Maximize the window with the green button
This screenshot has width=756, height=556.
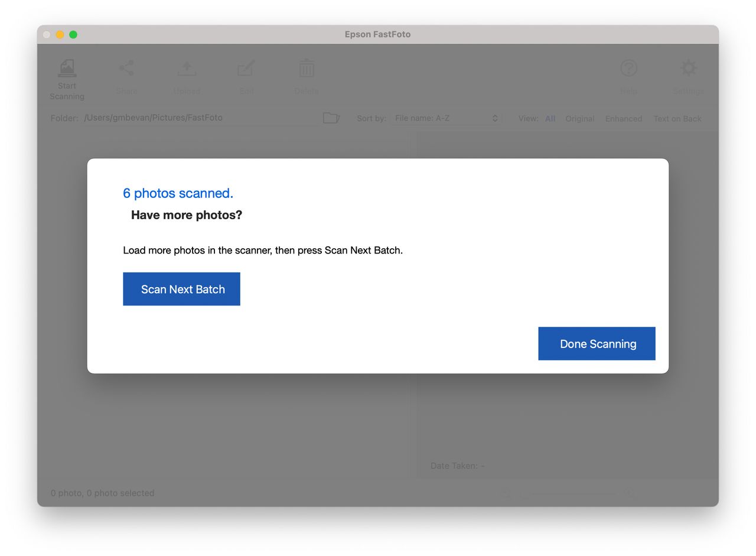pyautogui.click(x=73, y=34)
